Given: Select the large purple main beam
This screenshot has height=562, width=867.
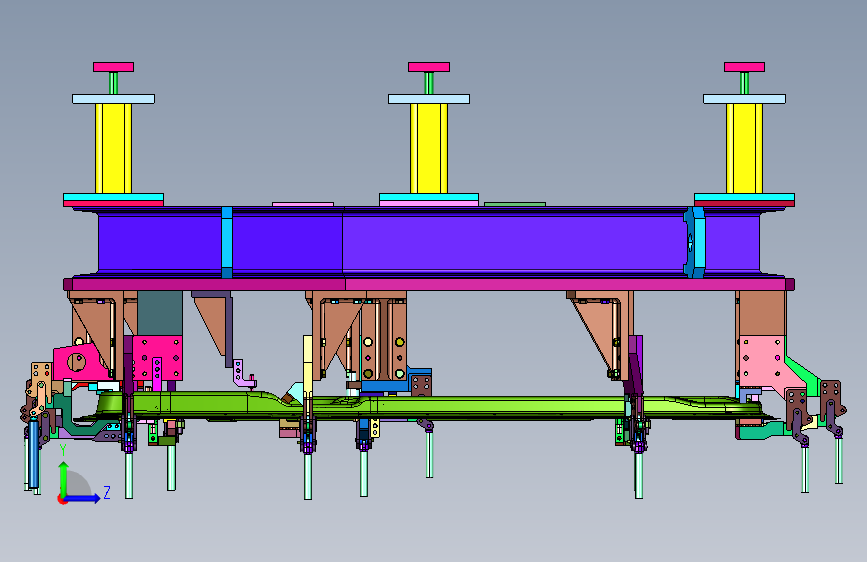Looking at the screenshot, I should 429,242.
